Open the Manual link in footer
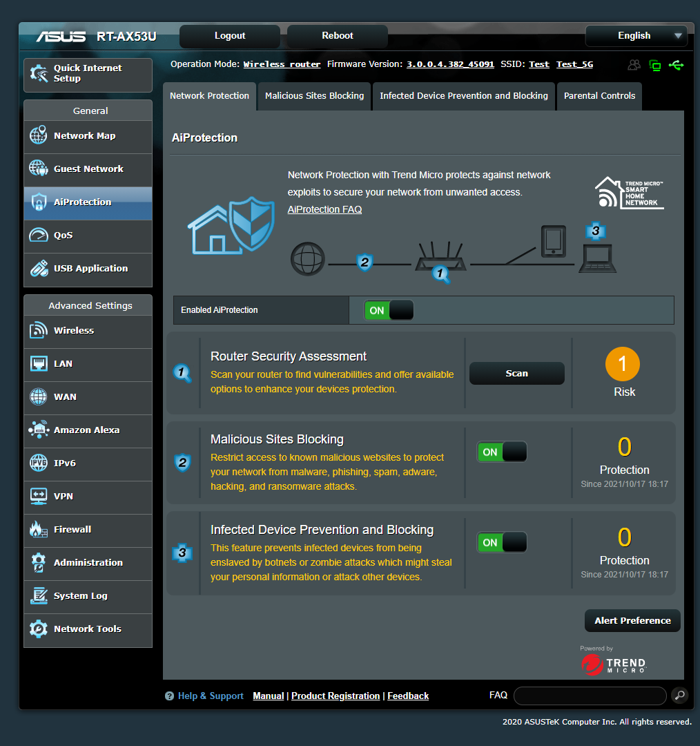The width and height of the screenshot is (700, 746). 269,696
